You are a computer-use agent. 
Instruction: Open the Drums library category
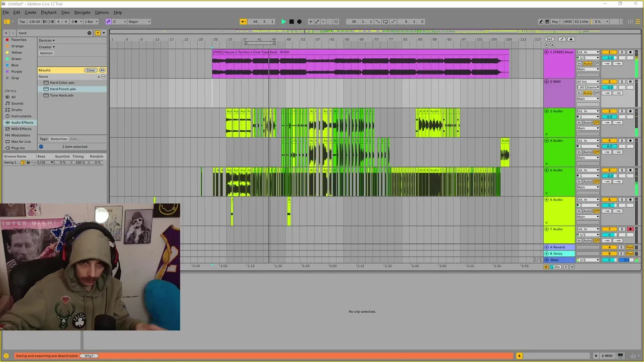(17, 110)
